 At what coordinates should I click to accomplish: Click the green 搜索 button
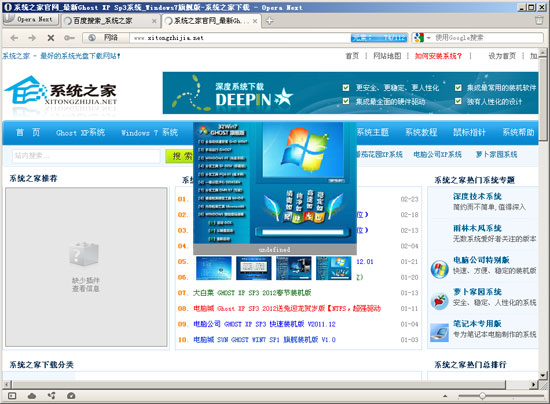[x=180, y=156]
